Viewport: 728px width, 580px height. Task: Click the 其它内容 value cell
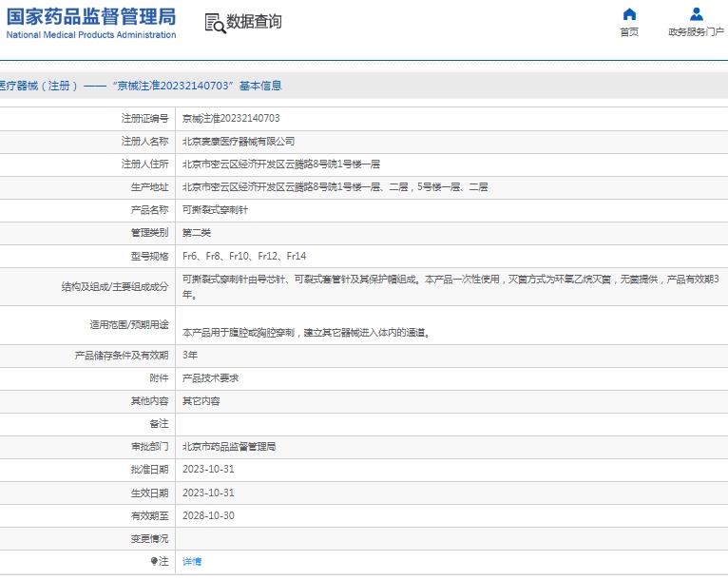pyautogui.click(x=201, y=400)
